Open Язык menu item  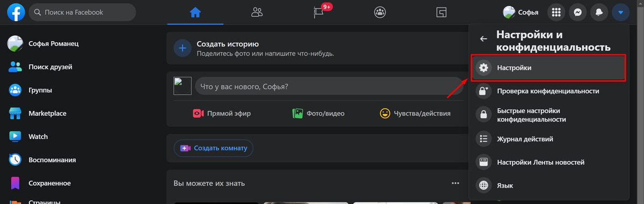pos(548,185)
